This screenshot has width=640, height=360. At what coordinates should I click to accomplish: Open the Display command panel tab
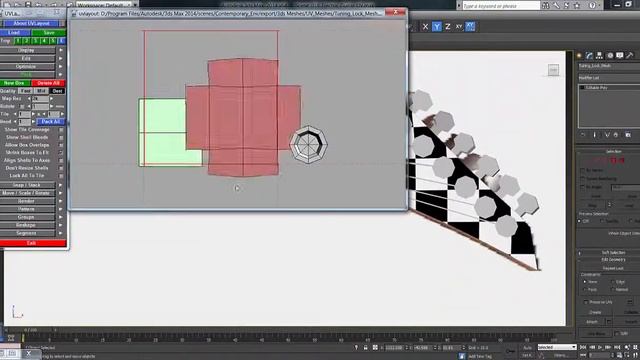[620, 56]
